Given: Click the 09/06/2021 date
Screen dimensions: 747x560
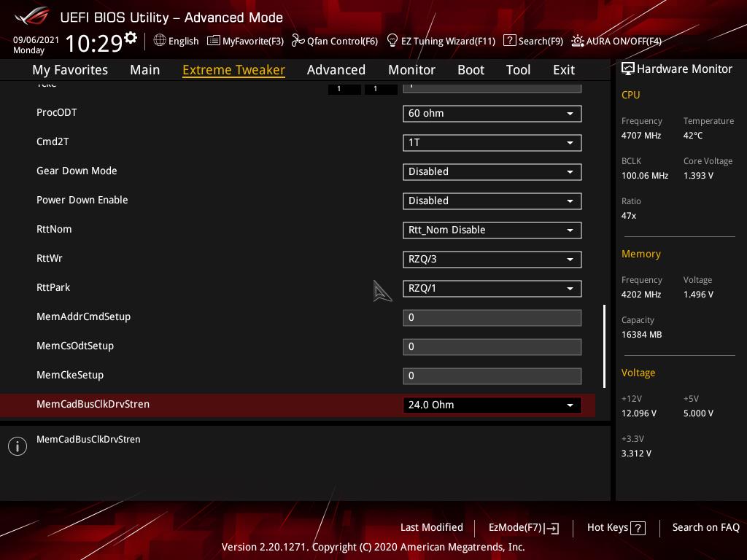Looking at the screenshot, I should tap(36, 40).
